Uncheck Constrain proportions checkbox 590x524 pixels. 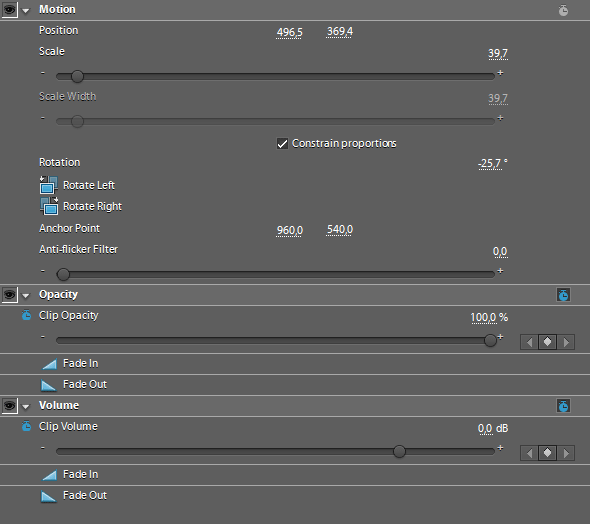282,143
